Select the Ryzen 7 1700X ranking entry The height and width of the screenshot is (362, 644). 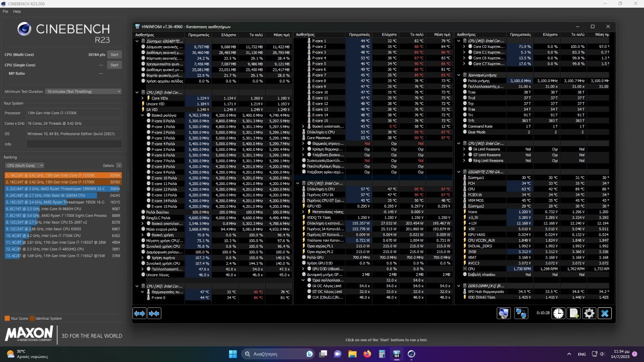(x=63, y=216)
